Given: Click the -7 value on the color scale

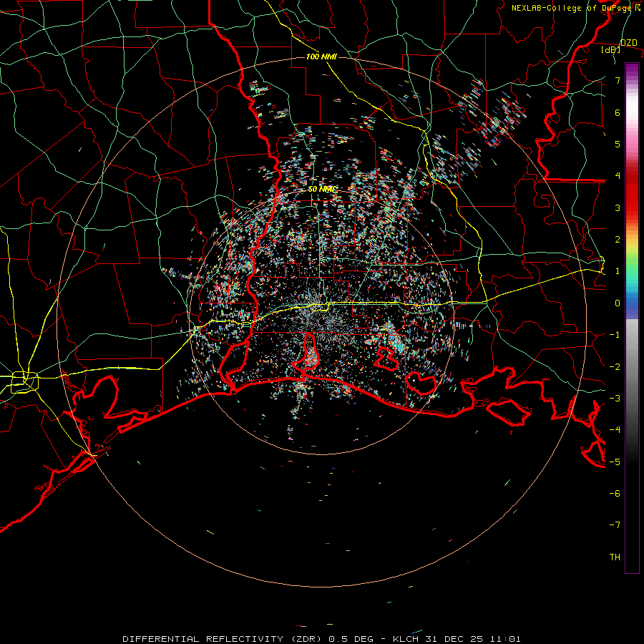Looking at the screenshot, I should (x=615, y=525).
